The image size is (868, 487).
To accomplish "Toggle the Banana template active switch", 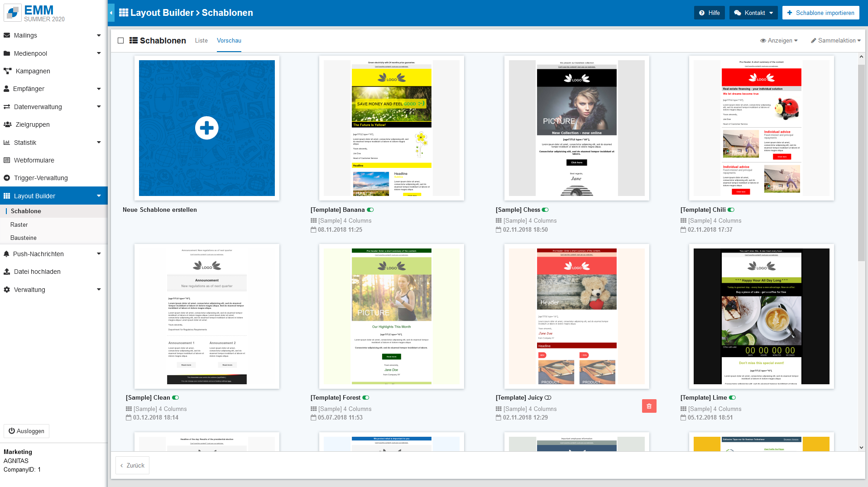I will [x=370, y=210].
